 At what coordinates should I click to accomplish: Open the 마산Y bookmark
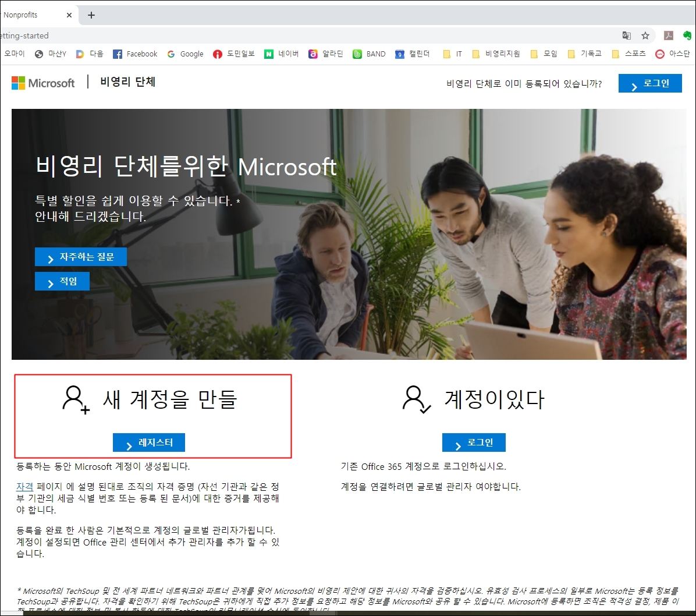coord(51,54)
